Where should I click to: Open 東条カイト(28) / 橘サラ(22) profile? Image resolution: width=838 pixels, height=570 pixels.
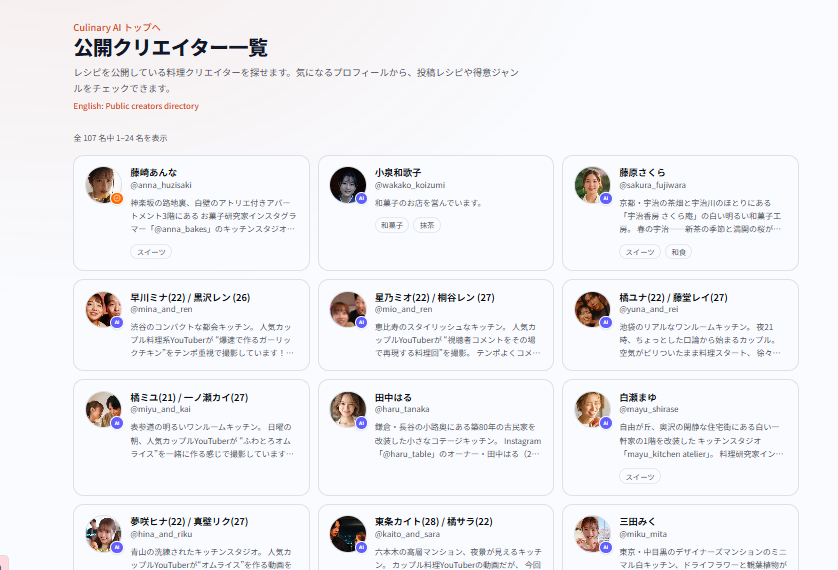point(433,521)
